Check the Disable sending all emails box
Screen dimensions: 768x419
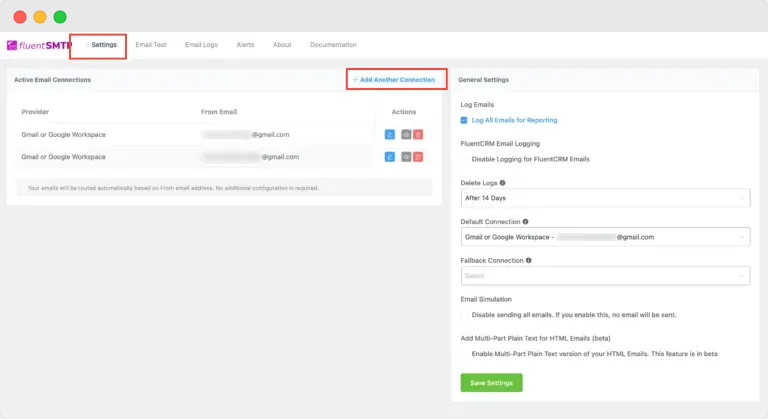pos(464,314)
